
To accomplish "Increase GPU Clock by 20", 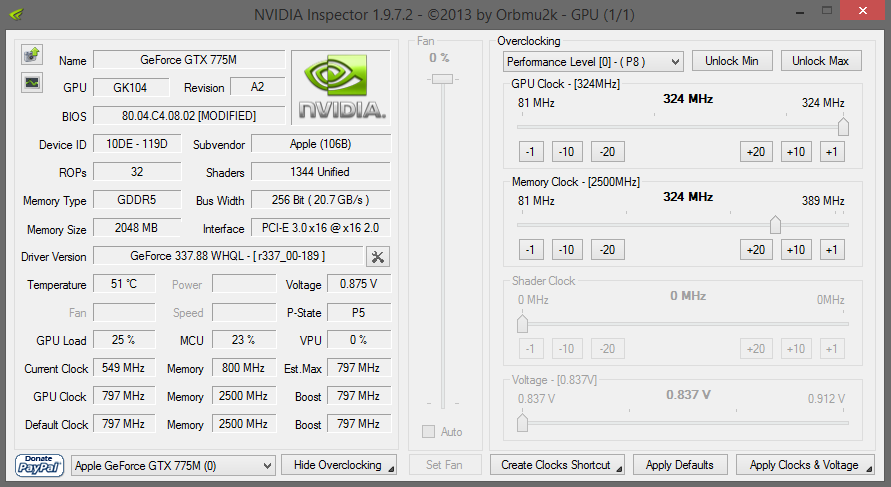I will pos(756,152).
